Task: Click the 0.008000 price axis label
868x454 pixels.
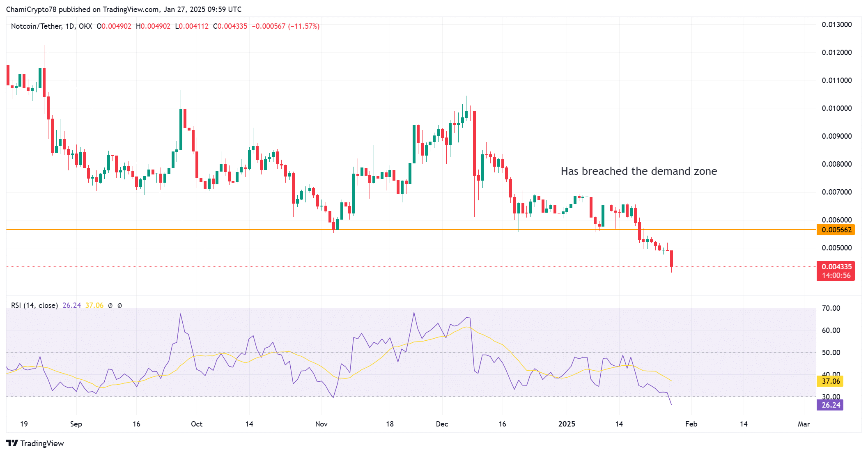Action: pos(837,164)
